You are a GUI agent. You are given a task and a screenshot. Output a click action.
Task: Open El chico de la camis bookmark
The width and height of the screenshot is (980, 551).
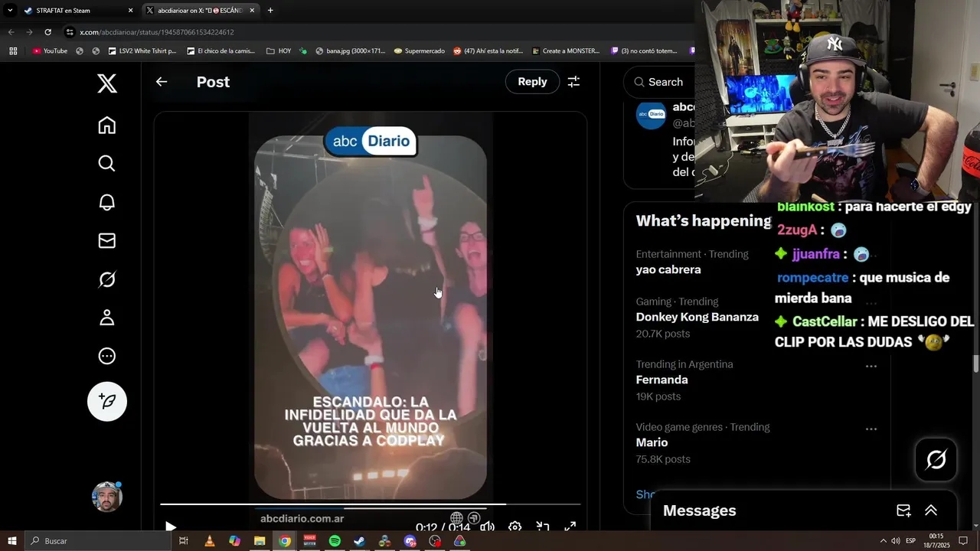[220, 51]
